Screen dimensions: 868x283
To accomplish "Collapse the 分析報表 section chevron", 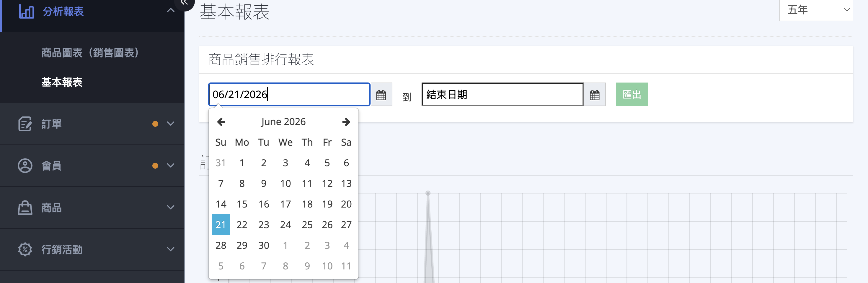I will click(171, 10).
